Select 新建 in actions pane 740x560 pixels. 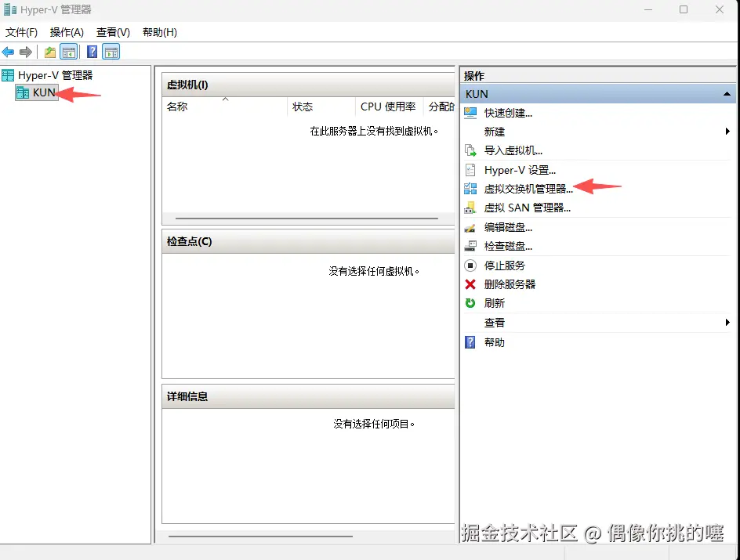point(495,132)
